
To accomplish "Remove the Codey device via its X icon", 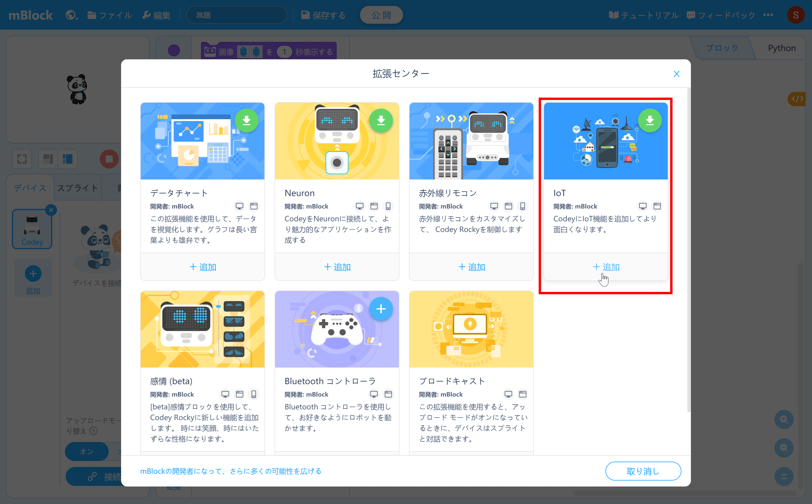I will click(x=51, y=210).
